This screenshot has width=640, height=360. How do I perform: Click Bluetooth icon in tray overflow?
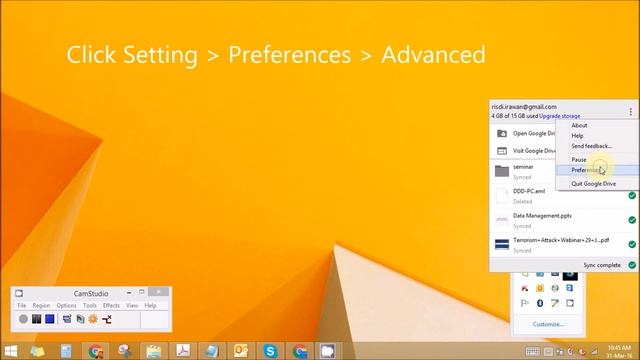pyautogui.click(x=540, y=303)
